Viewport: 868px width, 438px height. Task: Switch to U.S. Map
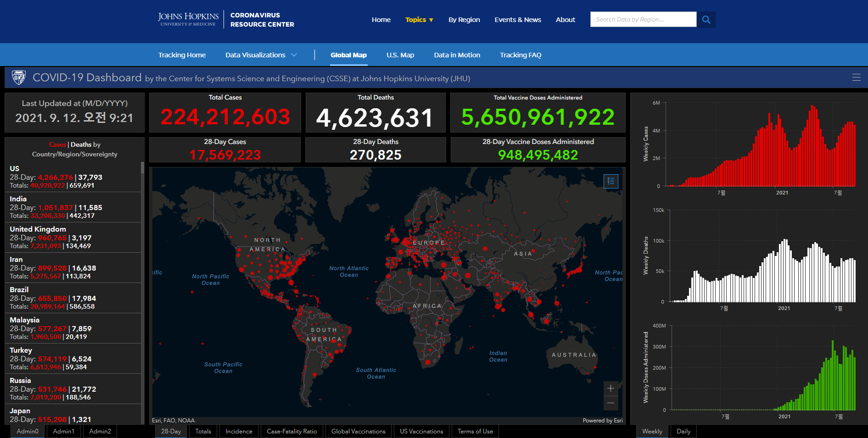point(400,55)
